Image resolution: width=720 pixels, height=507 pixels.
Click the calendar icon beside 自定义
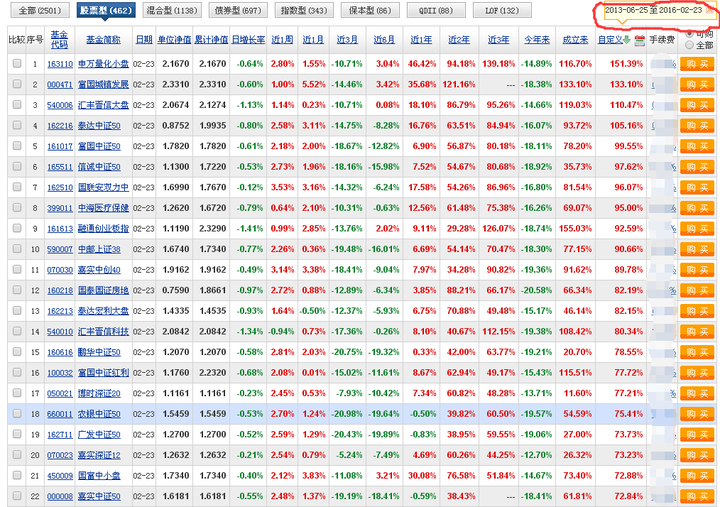[x=638, y=41]
